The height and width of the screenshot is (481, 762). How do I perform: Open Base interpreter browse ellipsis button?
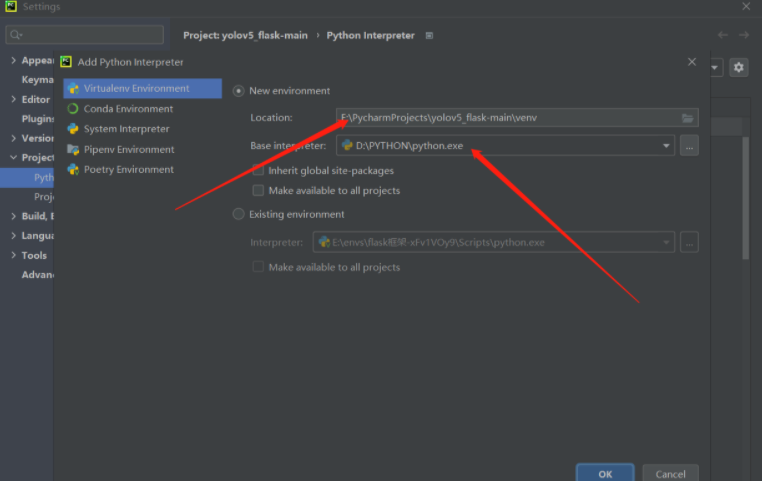[x=689, y=146]
